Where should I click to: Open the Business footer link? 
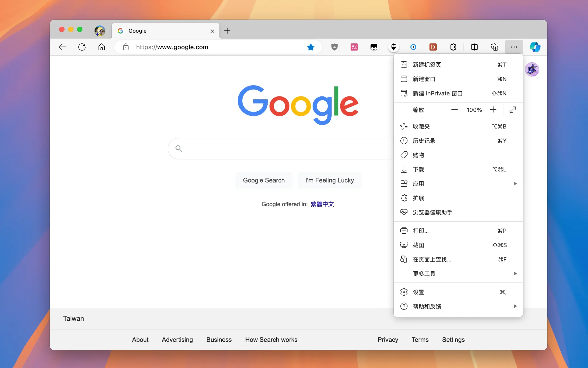(x=219, y=340)
